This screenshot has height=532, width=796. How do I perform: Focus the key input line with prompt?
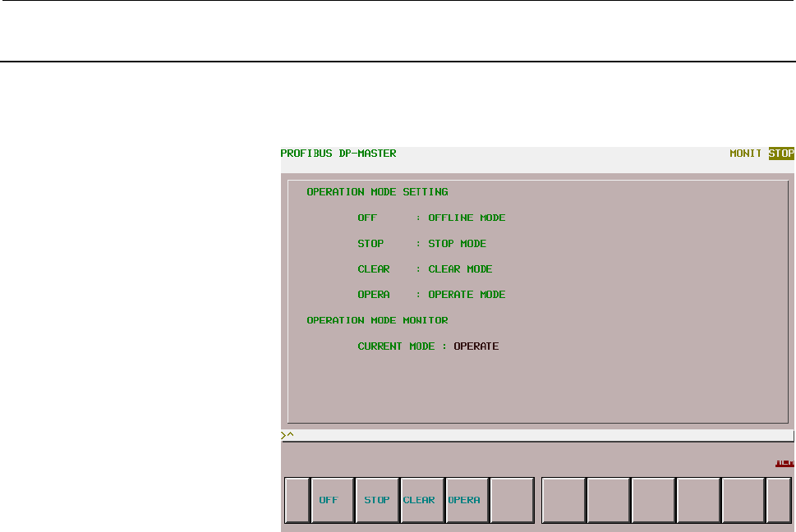tap(537, 435)
